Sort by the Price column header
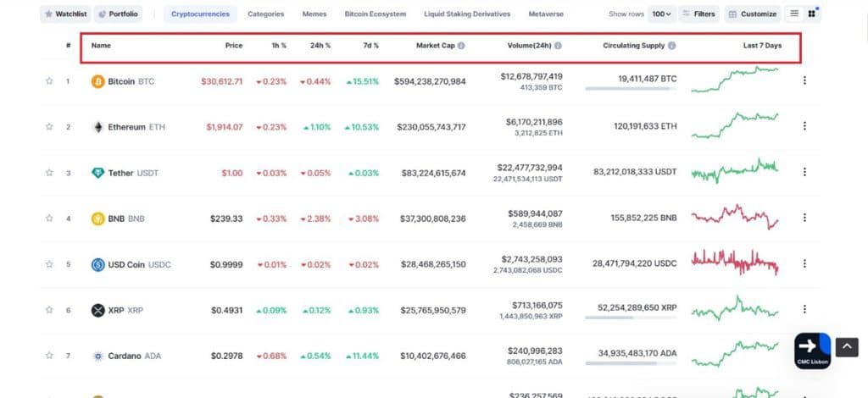The height and width of the screenshot is (398, 868). (x=234, y=46)
